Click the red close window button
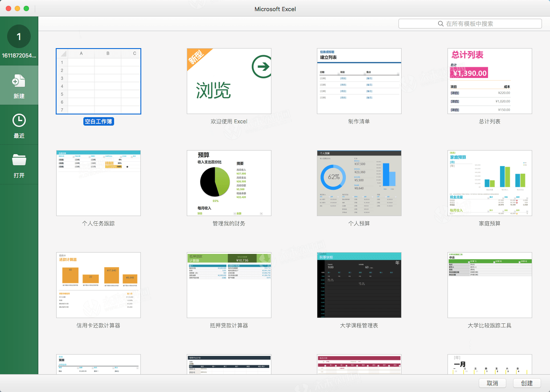The width and height of the screenshot is (550, 392). (8, 8)
